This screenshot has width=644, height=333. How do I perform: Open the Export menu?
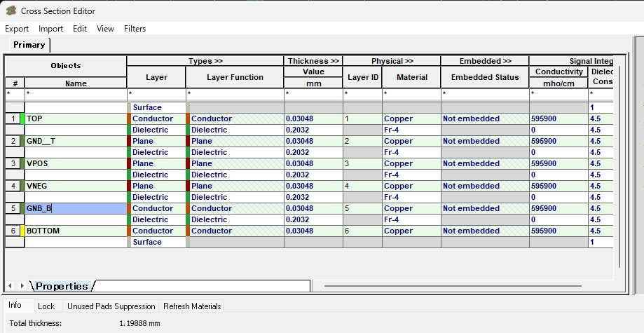point(17,29)
